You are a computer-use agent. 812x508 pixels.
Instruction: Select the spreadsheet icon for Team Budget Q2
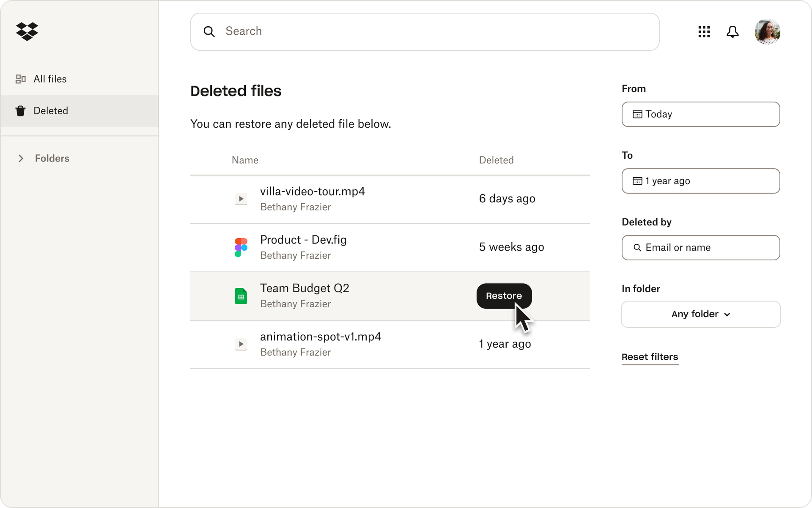(241, 296)
